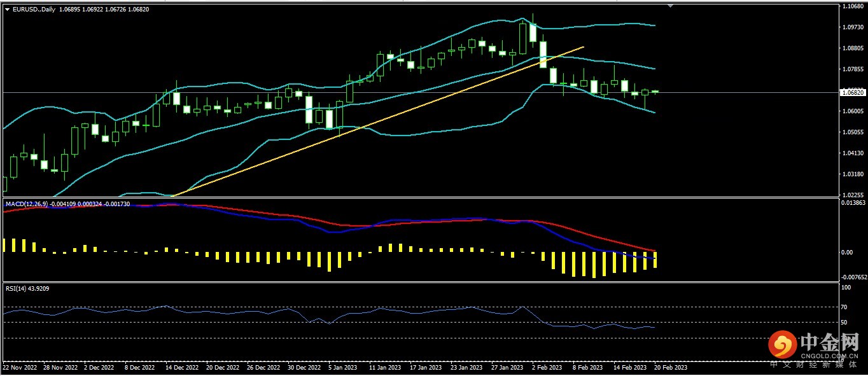Click the OHLC values in chart header
Viewport: 868px width, 376px height.
(x=104, y=10)
